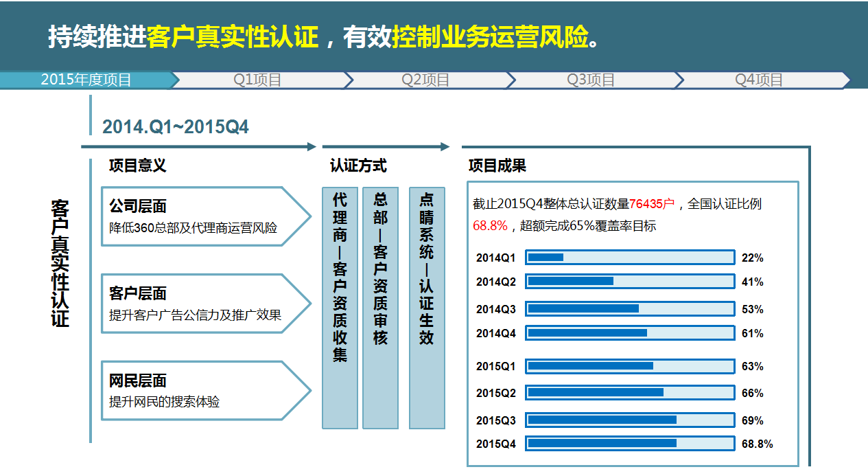
Task: Open the chevron arrow before Q1项目
Action: point(176,80)
